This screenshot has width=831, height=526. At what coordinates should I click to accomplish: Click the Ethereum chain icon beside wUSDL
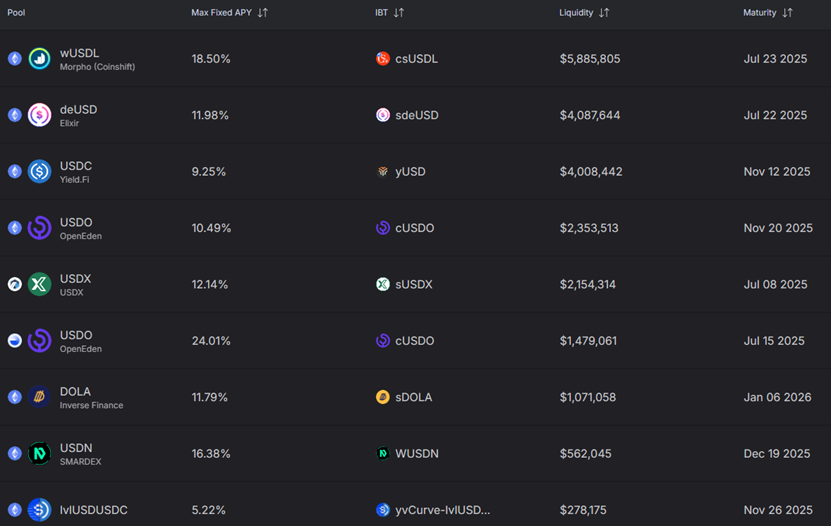(14, 59)
